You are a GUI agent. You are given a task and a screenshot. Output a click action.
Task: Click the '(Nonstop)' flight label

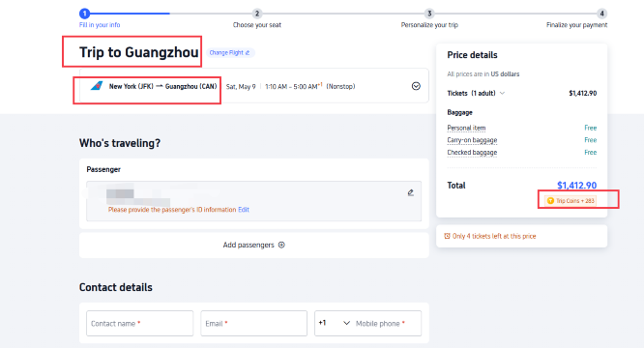click(340, 87)
